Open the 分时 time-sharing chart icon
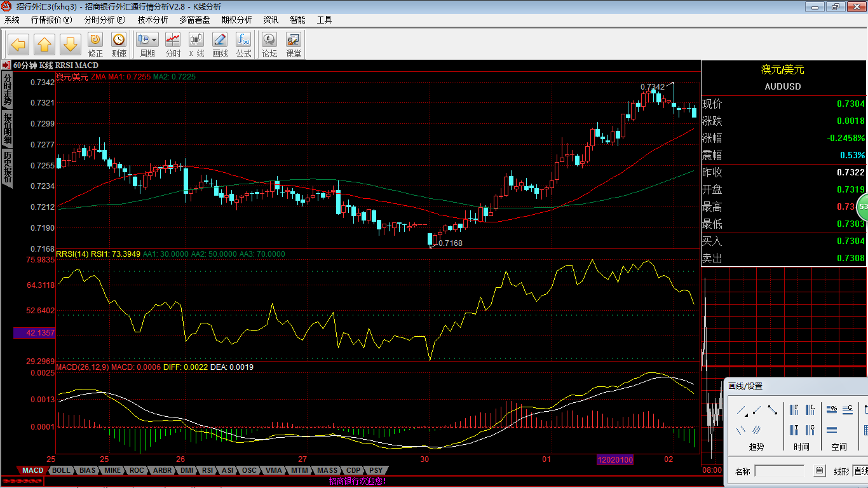Image resolution: width=868 pixels, height=488 pixels. click(173, 39)
